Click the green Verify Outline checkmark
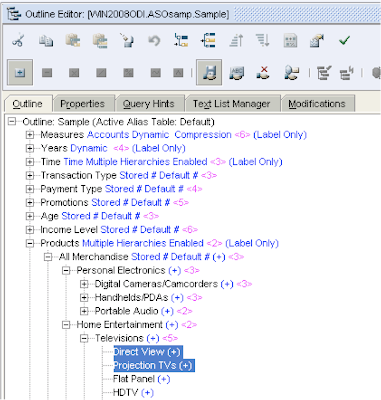The width and height of the screenshot is (381, 400). [x=344, y=40]
